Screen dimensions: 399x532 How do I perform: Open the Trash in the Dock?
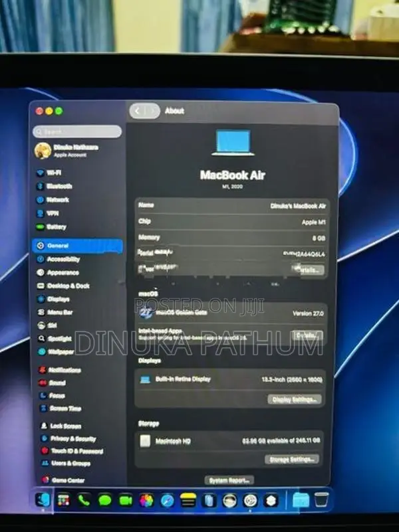[x=321, y=499]
